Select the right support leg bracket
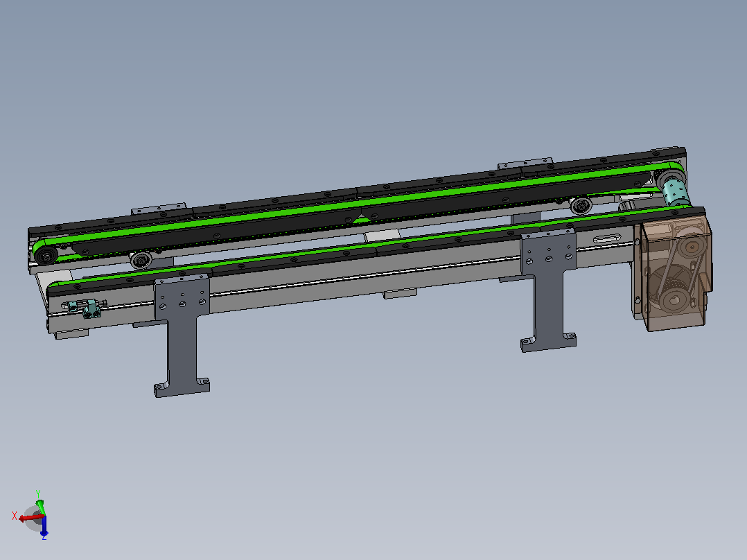The image size is (747, 560). [x=548, y=290]
